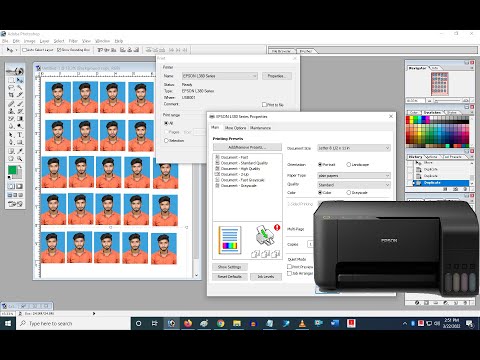This screenshot has height=360, width=480.
Task: Click the History panel trash icon
Action: pos(464,189)
